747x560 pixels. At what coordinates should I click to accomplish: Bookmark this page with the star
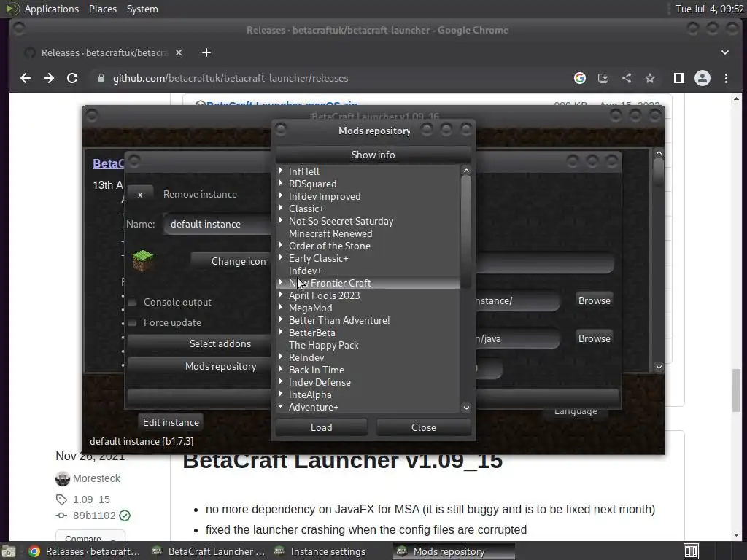pyautogui.click(x=650, y=78)
